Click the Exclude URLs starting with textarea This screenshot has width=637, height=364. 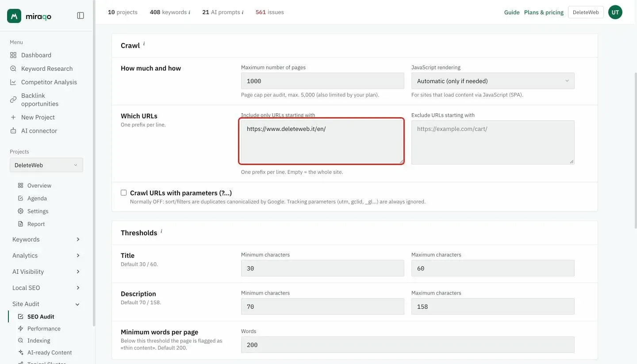click(x=493, y=142)
